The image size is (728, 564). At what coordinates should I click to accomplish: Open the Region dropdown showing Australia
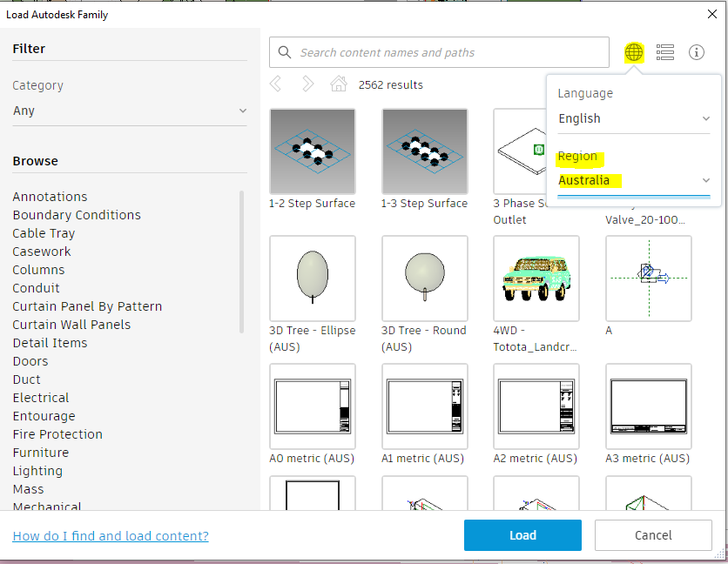coord(632,180)
